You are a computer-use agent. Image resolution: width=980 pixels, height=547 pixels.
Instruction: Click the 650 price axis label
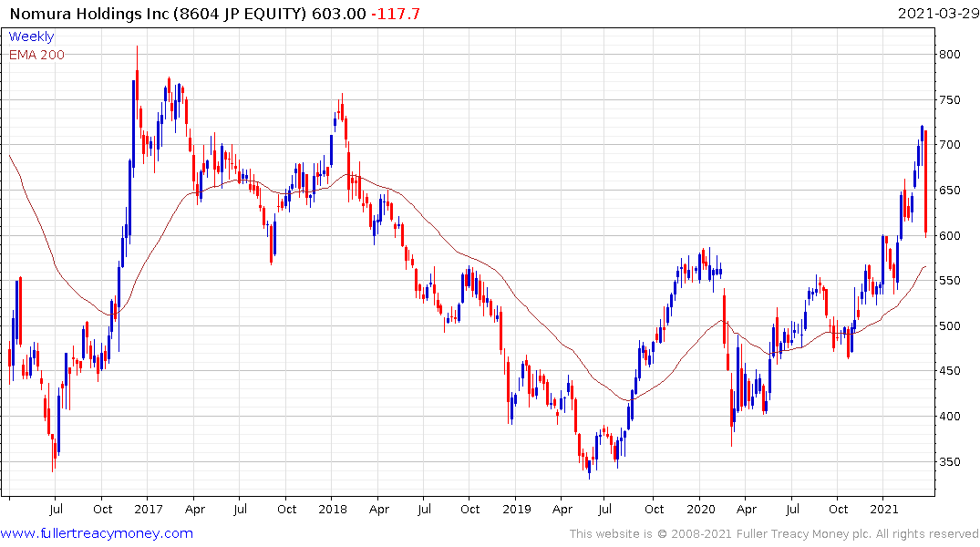click(x=949, y=190)
